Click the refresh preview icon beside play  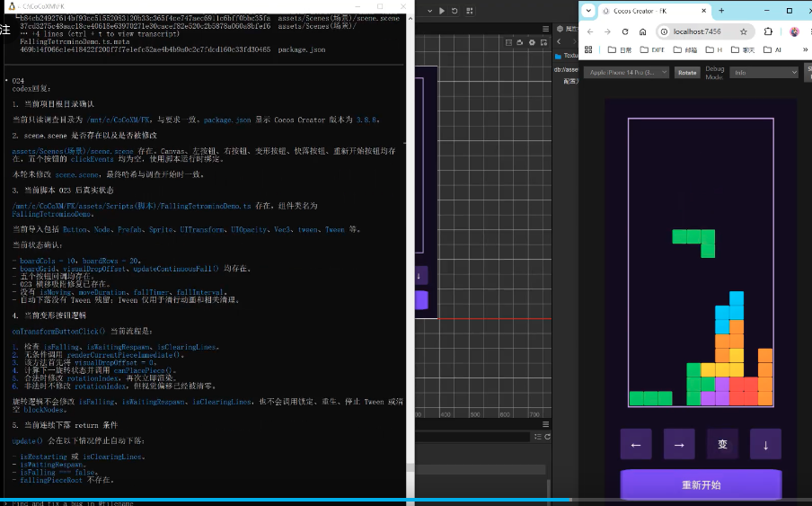point(455,11)
